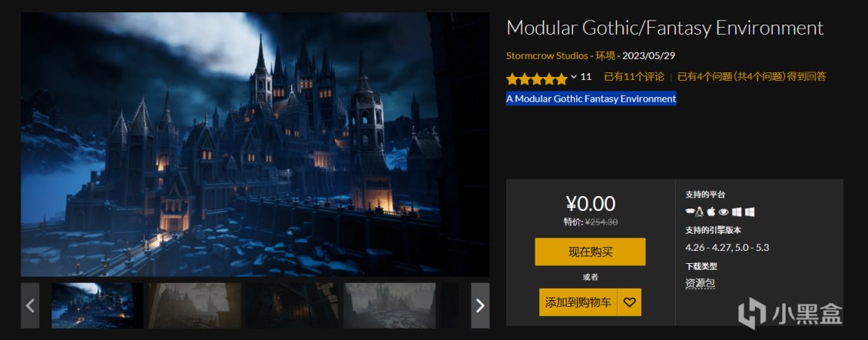Open the Stormcrow Studios publisher link
Viewport: 868px width, 340px height.
(x=546, y=55)
